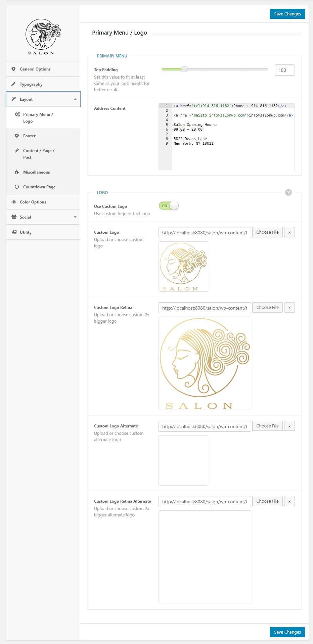Screen dimensions: 313x644
Task: Remove the Custom Logo image with x button
Action: pyautogui.click(x=289, y=232)
